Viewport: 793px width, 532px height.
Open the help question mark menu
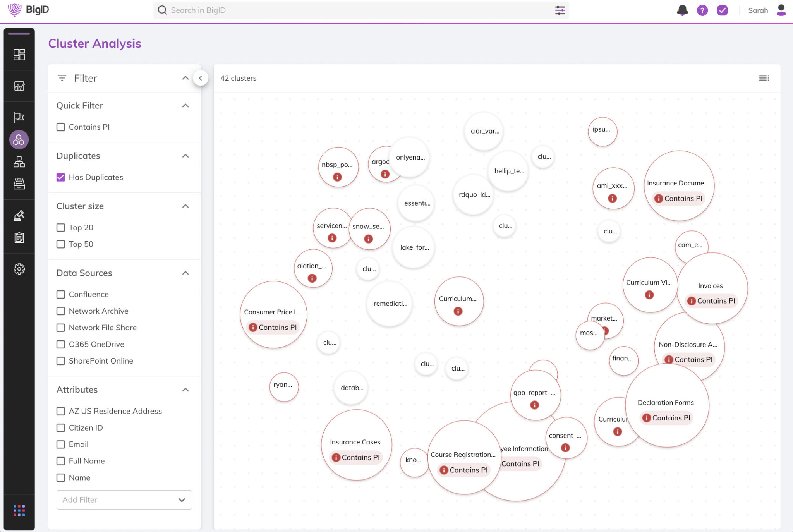coord(703,10)
